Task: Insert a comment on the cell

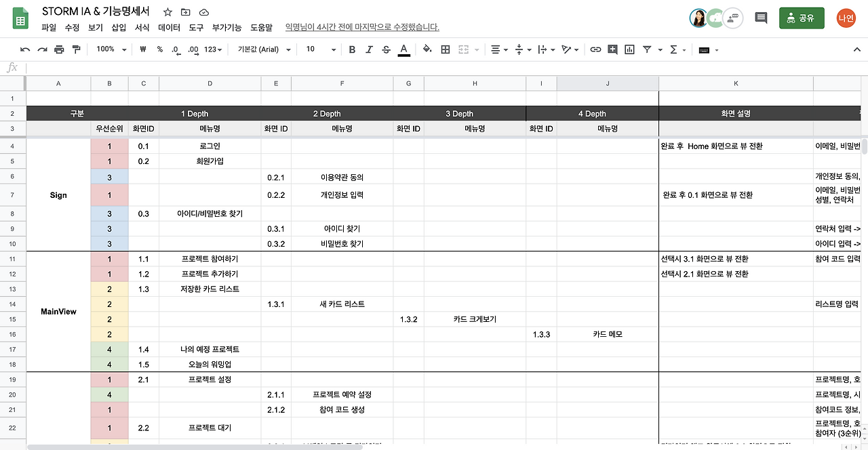Action: tap(612, 49)
